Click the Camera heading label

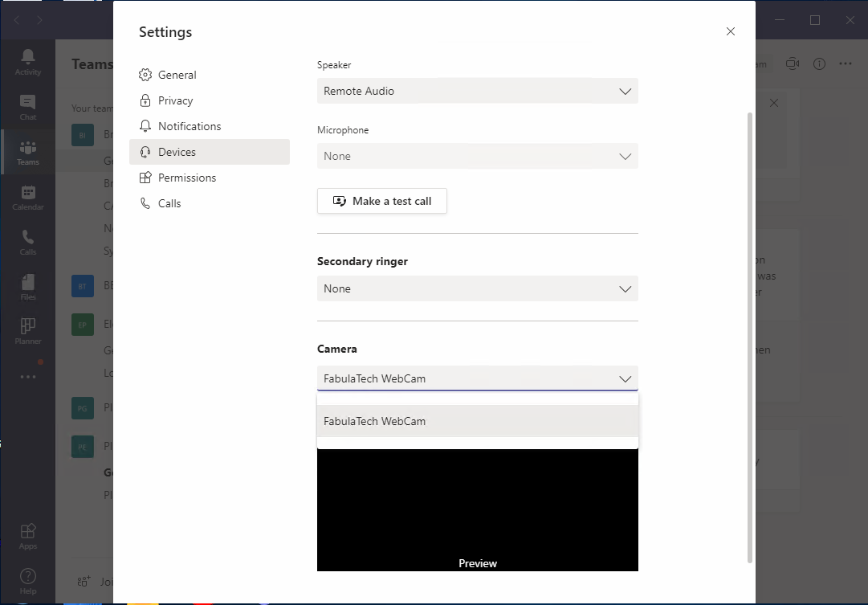pos(337,349)
